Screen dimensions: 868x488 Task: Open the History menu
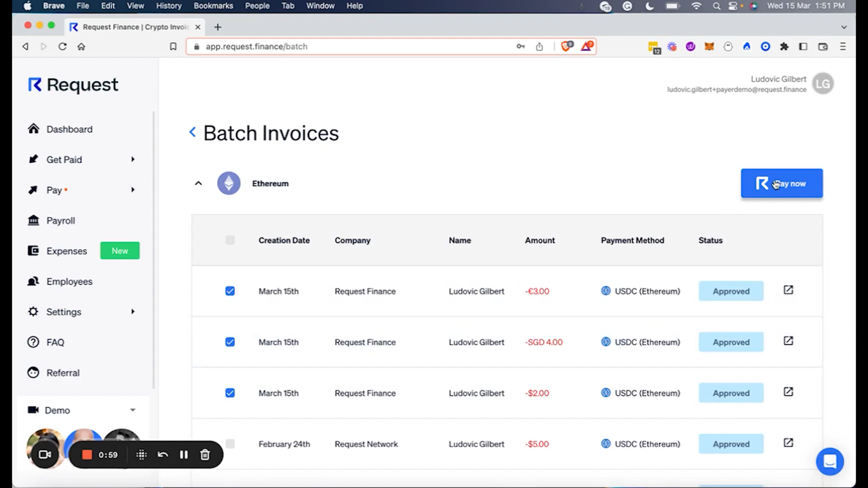click(x=169, y=6)
